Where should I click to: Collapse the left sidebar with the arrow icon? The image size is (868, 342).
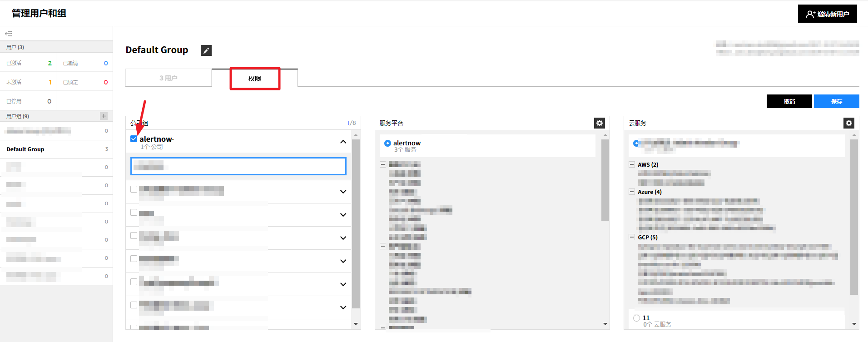(9, 34)
